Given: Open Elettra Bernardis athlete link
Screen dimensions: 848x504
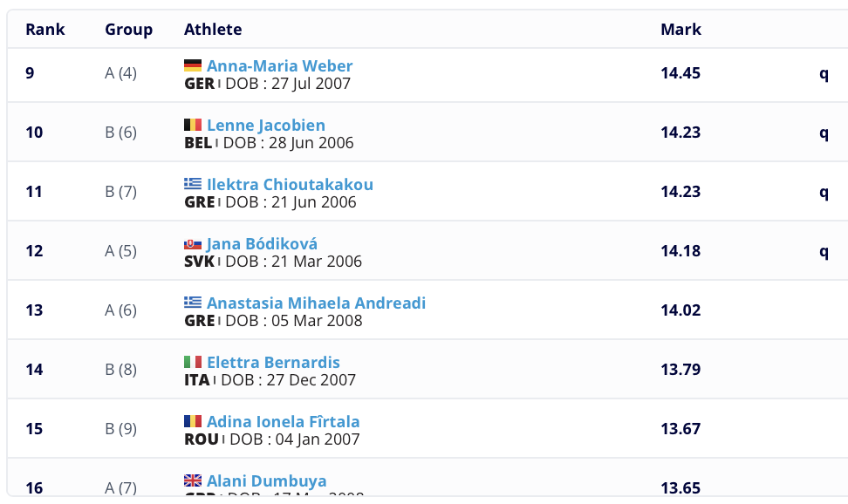Looking at the screenshot, I should click(273, 363).
